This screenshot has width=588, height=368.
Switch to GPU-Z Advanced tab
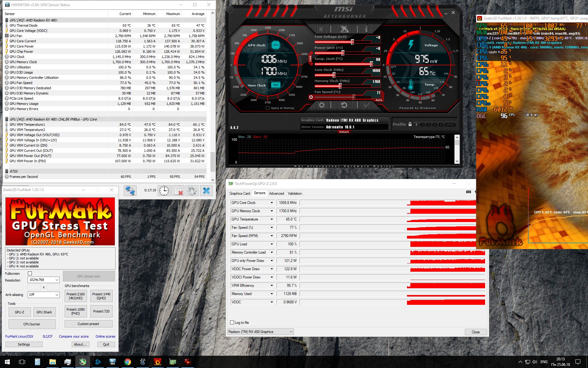(276, 194)
